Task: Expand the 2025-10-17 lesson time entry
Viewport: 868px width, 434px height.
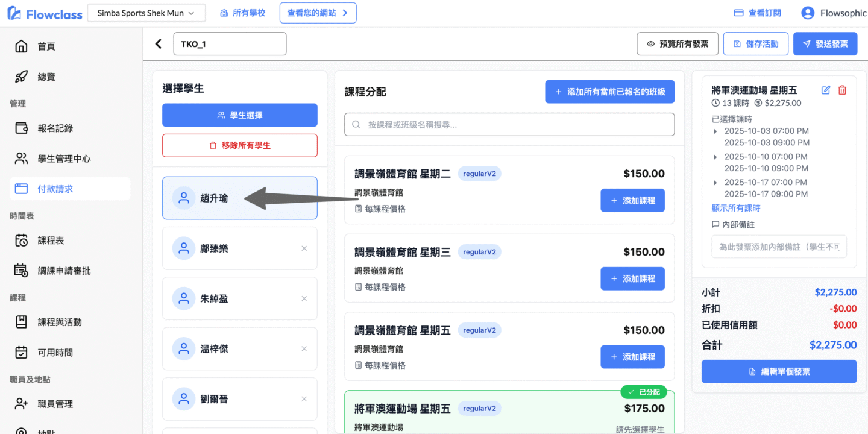Action: (x=715, y=182)
